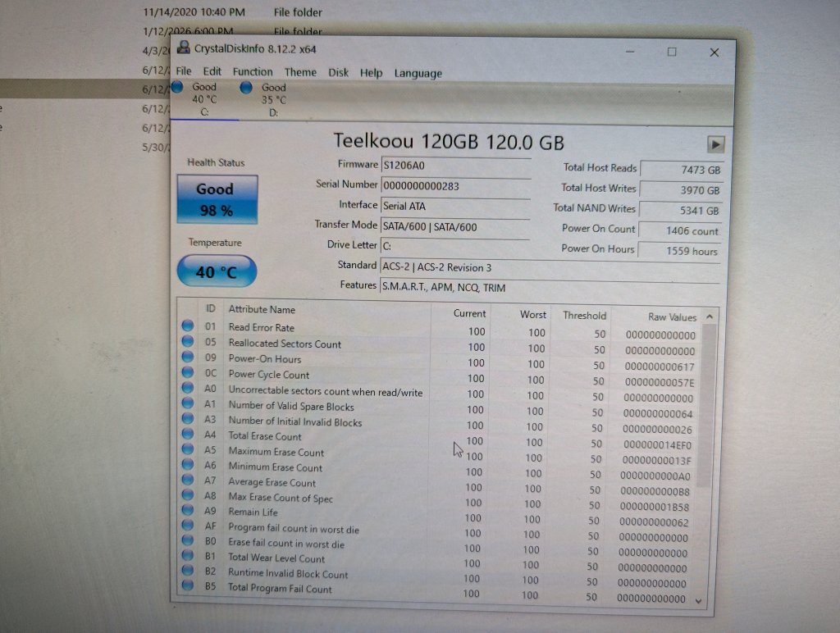Click the Firmware field S1206A0

point(455,166)
